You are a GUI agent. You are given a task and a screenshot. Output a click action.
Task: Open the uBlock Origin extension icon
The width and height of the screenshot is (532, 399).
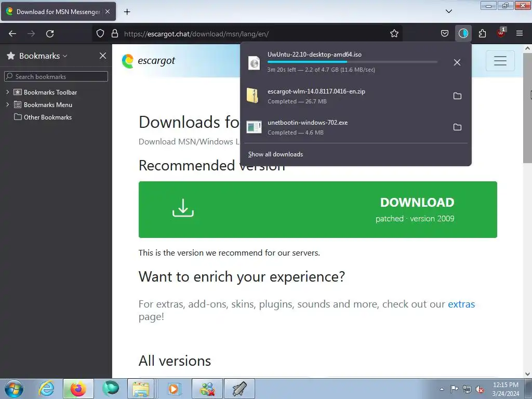501,33
